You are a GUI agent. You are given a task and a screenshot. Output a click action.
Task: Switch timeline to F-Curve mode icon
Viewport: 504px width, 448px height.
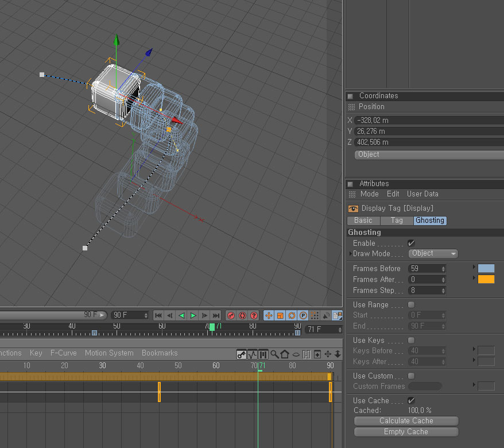pos(253,354)
